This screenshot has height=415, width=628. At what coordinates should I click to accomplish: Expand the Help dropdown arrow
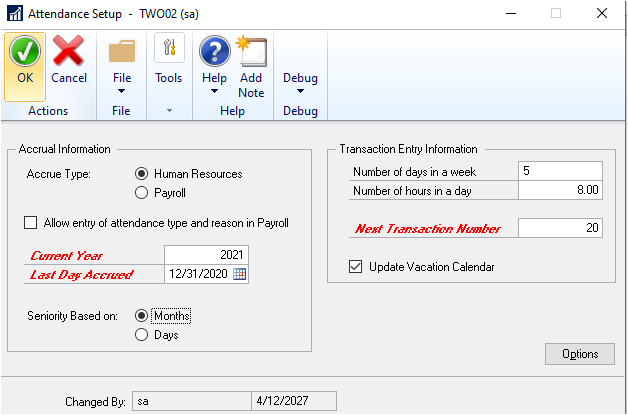coord(215,91)
